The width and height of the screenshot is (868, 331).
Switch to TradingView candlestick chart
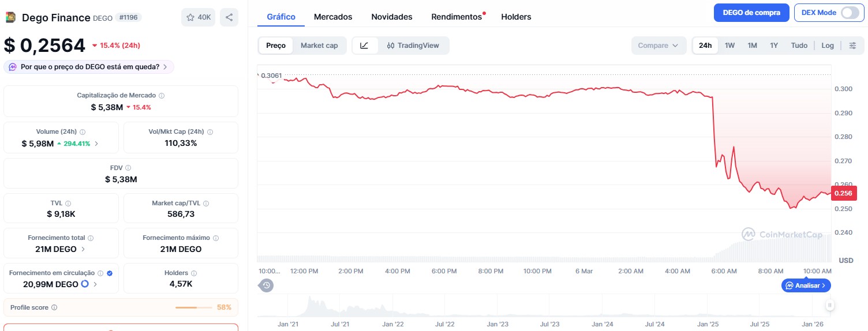tap(413, 46)
